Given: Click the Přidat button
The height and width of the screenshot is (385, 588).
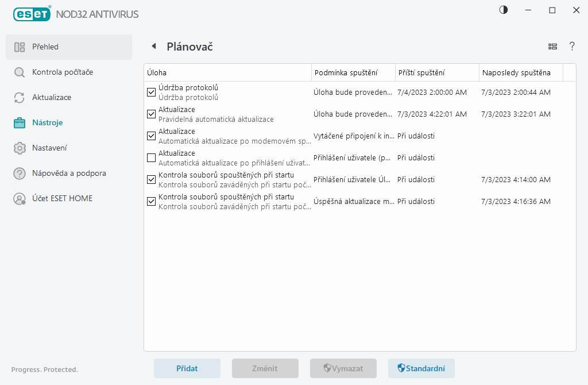Looking at the screenshot, I should 187,368.
